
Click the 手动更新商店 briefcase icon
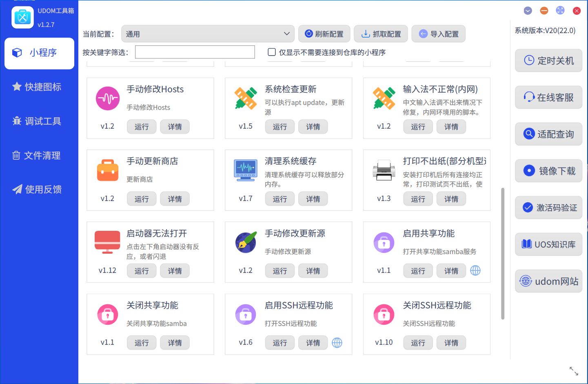coord(108,170)
